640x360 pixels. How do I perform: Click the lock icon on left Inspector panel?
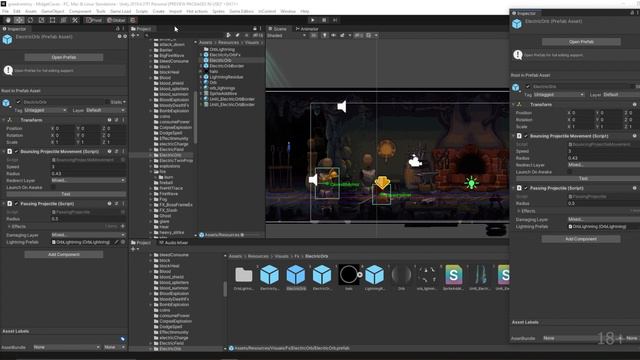[x=118, y=29]
